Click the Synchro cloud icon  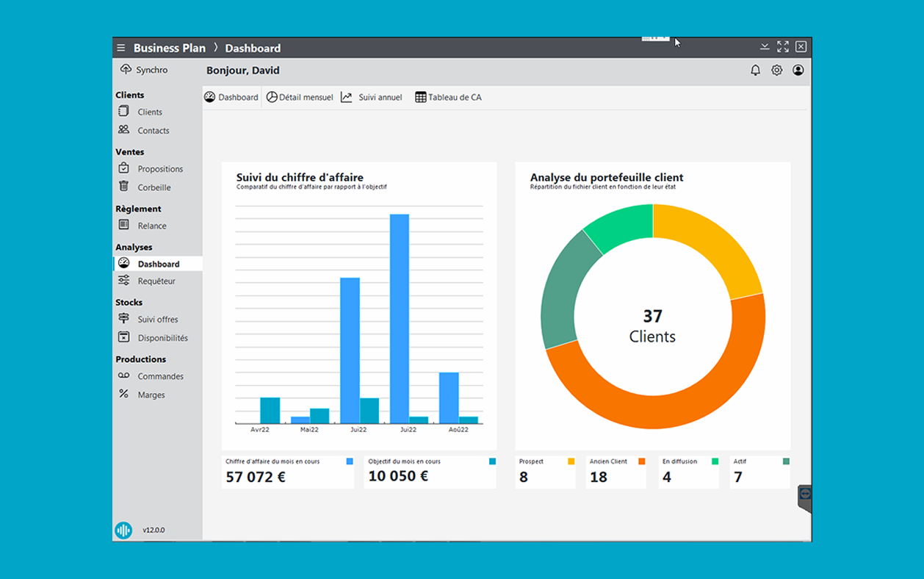pyautogui.click(x=126, y=69)
